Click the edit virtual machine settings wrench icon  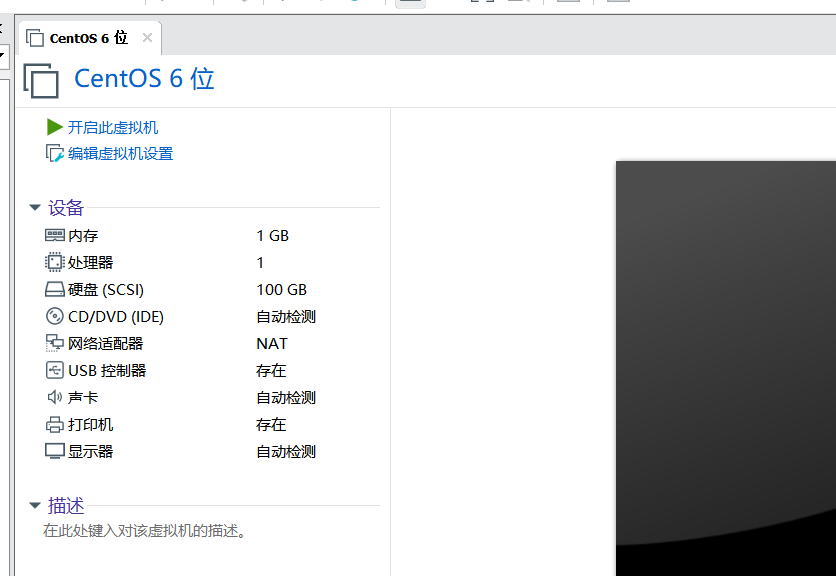pos(54,154)
